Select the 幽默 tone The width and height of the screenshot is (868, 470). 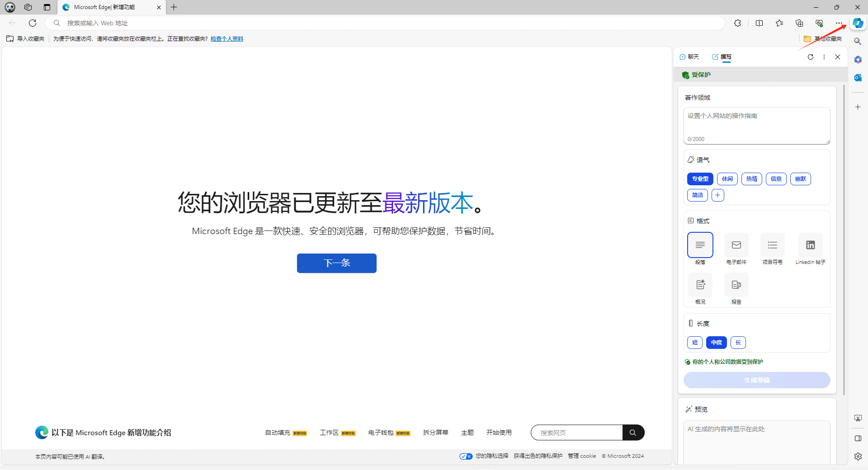(801, 179)
